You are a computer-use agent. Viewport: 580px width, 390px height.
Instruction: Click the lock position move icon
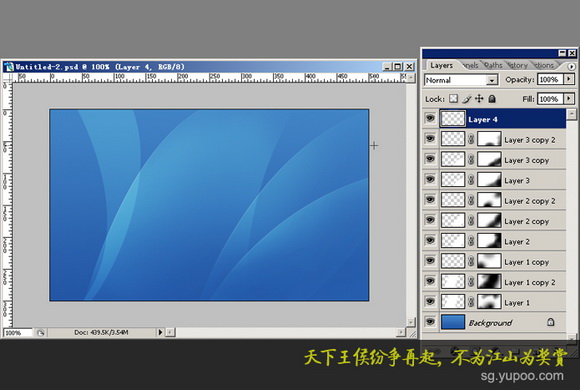click(x=479, y=98)
